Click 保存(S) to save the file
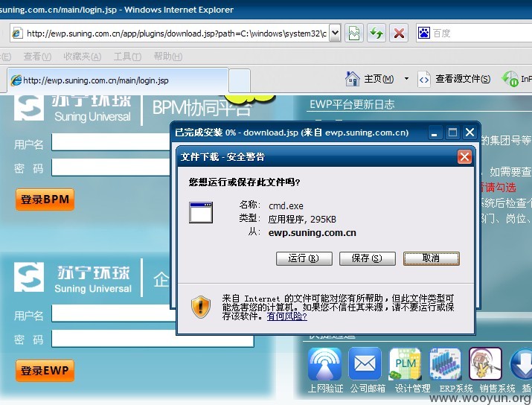Screen dimensions: 532x405 (x=367, y=258)
